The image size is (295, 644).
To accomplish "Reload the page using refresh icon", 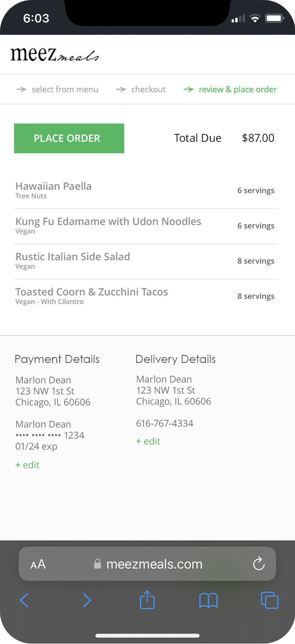I will point(259,564).
